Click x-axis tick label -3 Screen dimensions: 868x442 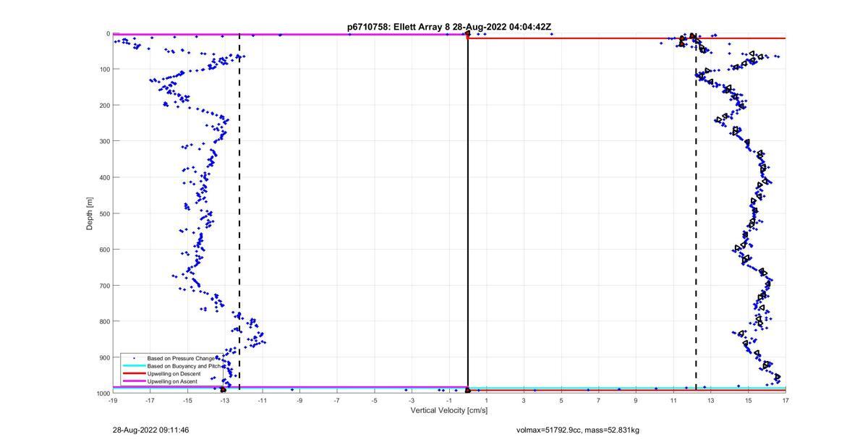click(x=412, y=400)
